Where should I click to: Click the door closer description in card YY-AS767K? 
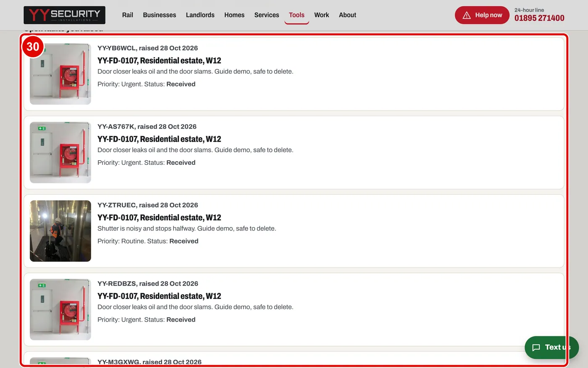(195, 150)
